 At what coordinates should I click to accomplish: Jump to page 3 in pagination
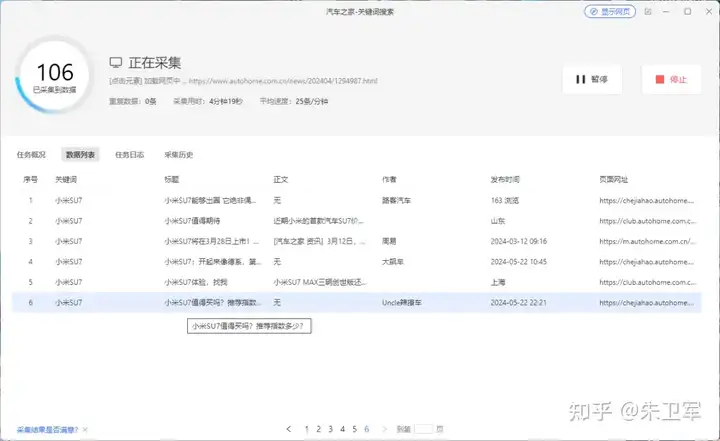pos(330,429)
